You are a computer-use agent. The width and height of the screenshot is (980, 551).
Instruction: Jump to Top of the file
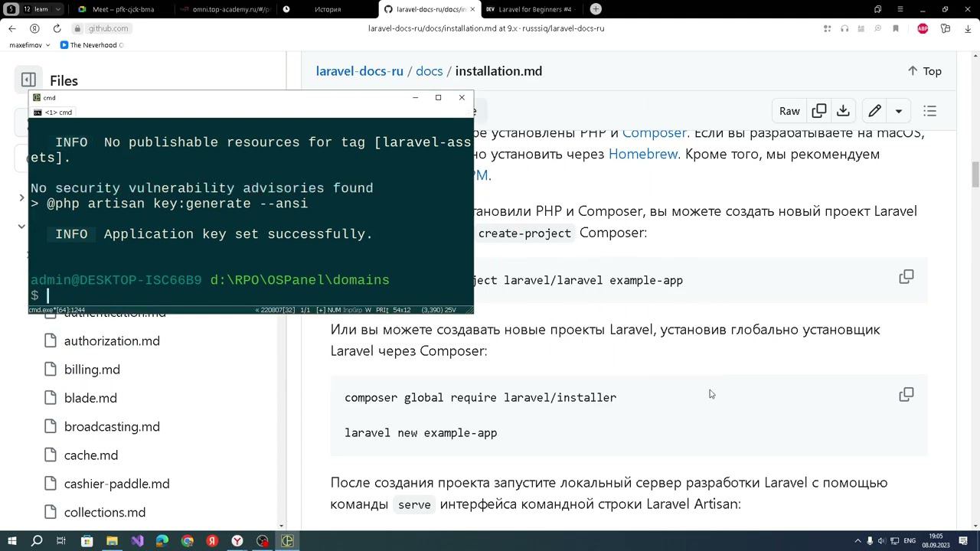click(x=924, y=71)
